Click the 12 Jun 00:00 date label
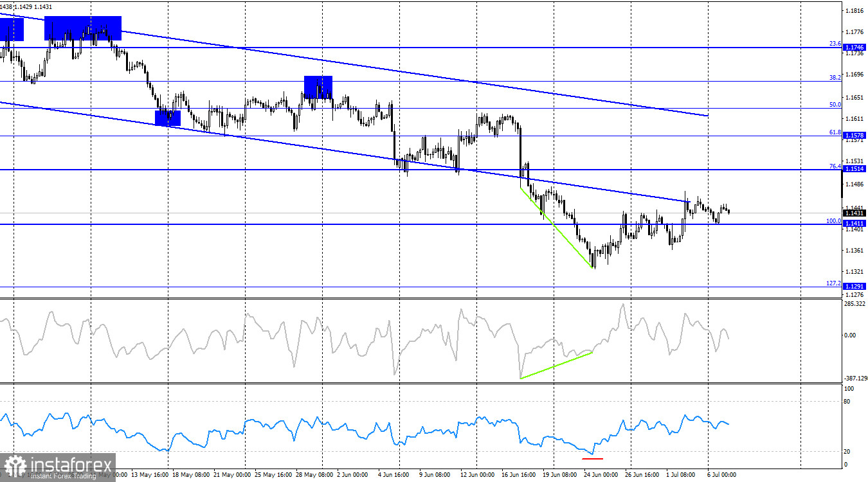This screenshot has width=868, height=482. click(478, 475)
